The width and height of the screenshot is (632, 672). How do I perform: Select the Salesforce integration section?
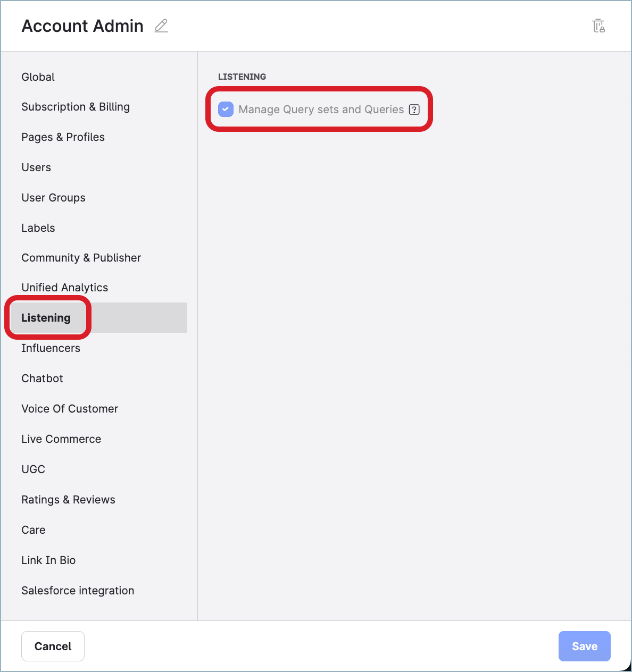(78, 590)
